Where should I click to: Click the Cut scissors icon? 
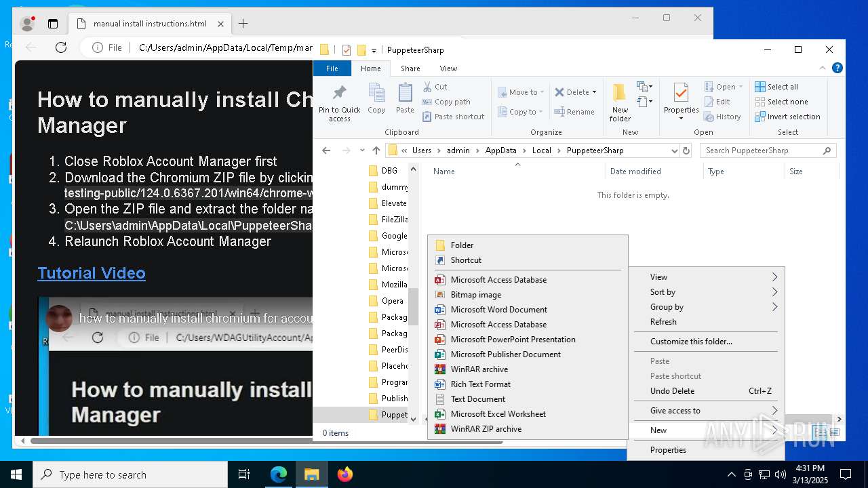click(x=428, y=87)
